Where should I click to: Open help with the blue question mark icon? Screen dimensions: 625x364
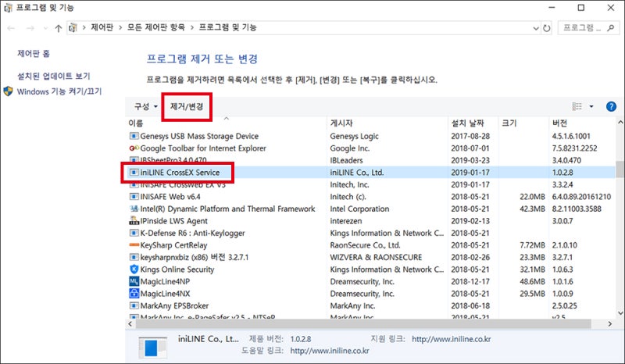[x=611, y=106]
